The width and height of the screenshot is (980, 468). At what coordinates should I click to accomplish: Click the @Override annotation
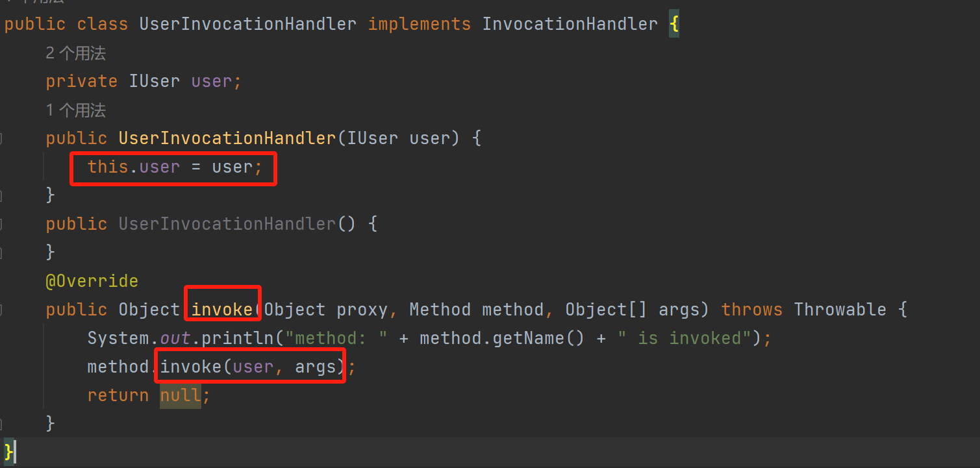(x=92, y=281)
